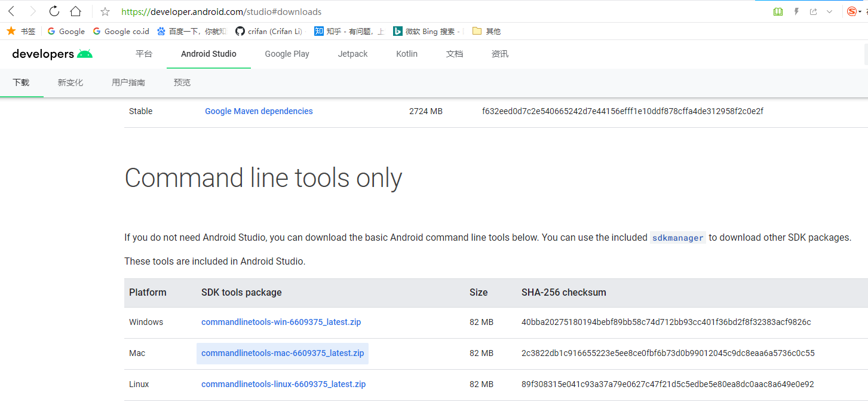
Task: Switch to the 新变化 tab
Action: tap(70, 82)
